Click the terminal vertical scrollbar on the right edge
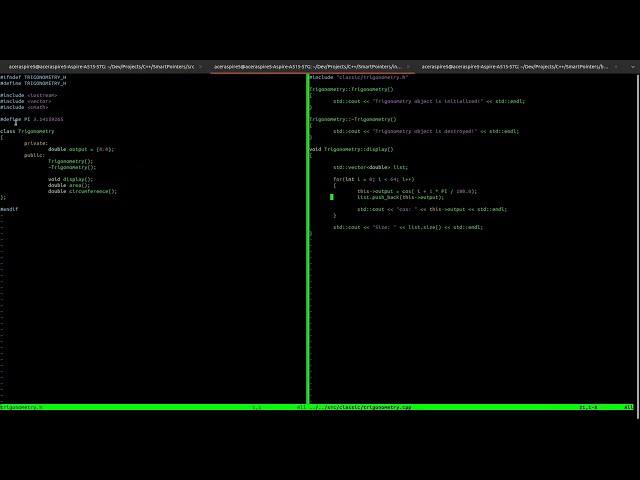Screen dimensions: 640x480 637,246
